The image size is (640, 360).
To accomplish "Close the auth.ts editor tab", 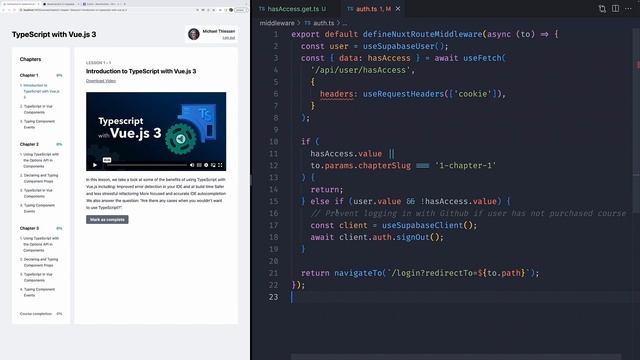I will (x=398, y=9).
